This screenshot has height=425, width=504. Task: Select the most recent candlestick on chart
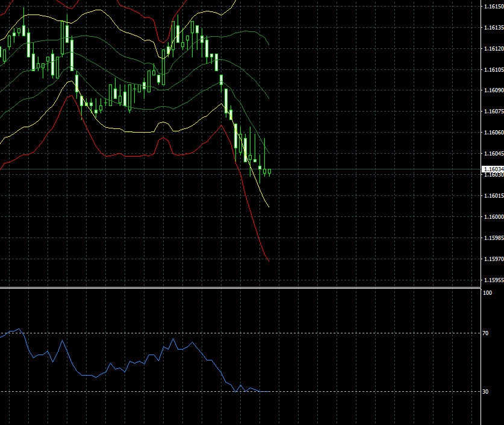point(269,171)
